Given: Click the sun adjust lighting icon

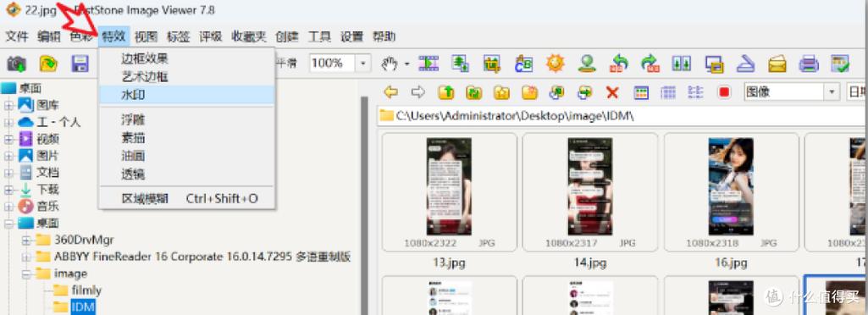Looking at the screenshot, I should [556, 64].
